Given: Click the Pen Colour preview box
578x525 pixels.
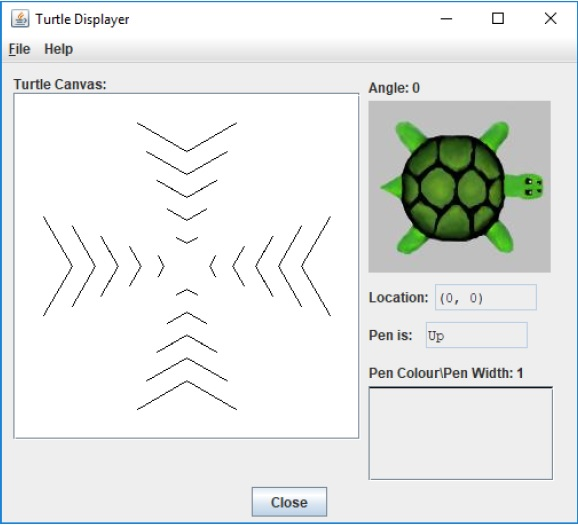Looking at the screenshot, I should (x=461, y=433).
